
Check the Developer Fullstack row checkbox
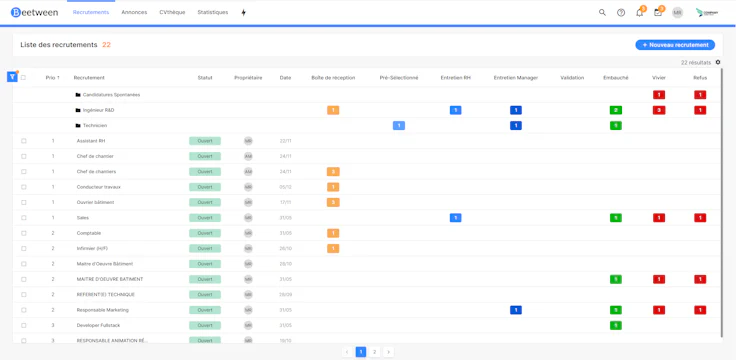coord(23,325)
